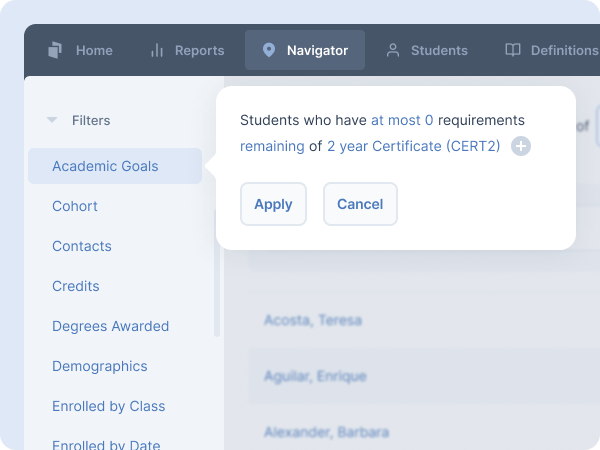Switch to the Reports tab

tap(187, 50)
